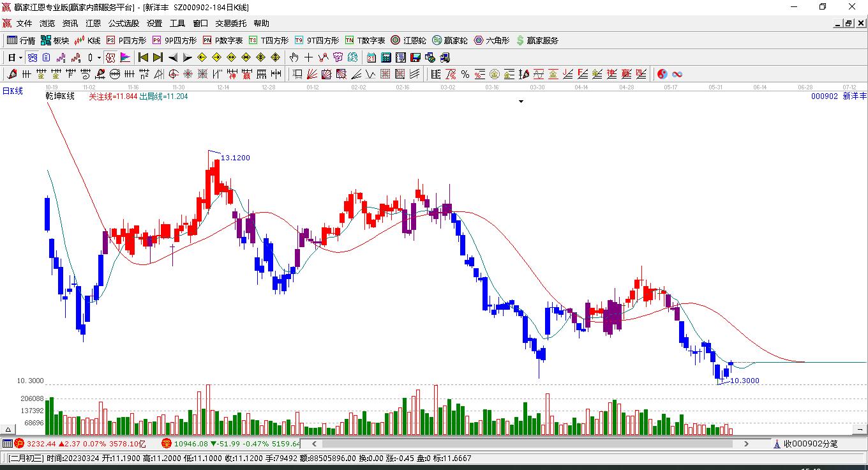Screen dimensions: 868x470
Task: Click the 关注线=11.844 value
Action: point(113,96)
